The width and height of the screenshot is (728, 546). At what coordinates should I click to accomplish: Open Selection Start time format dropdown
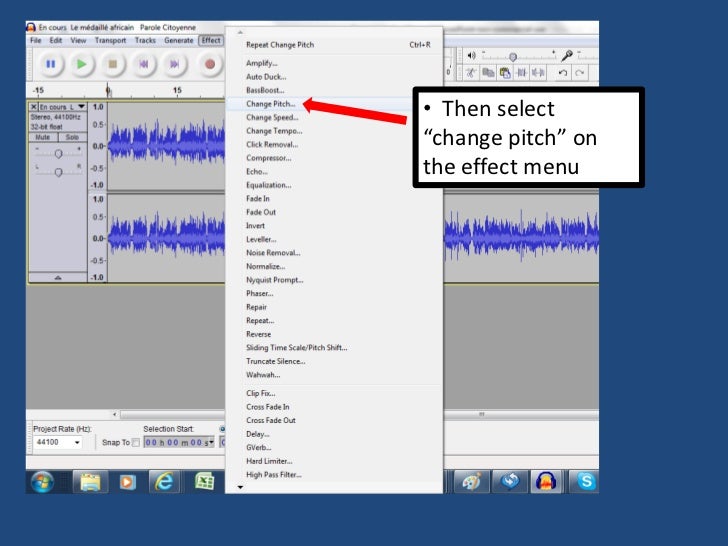tap(211, 442)
